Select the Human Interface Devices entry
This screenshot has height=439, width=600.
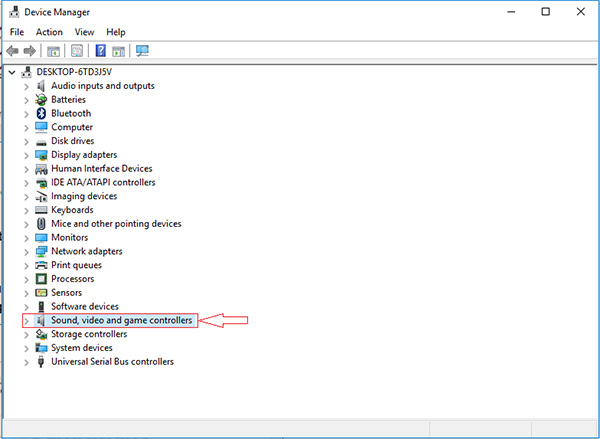[101, 169]
